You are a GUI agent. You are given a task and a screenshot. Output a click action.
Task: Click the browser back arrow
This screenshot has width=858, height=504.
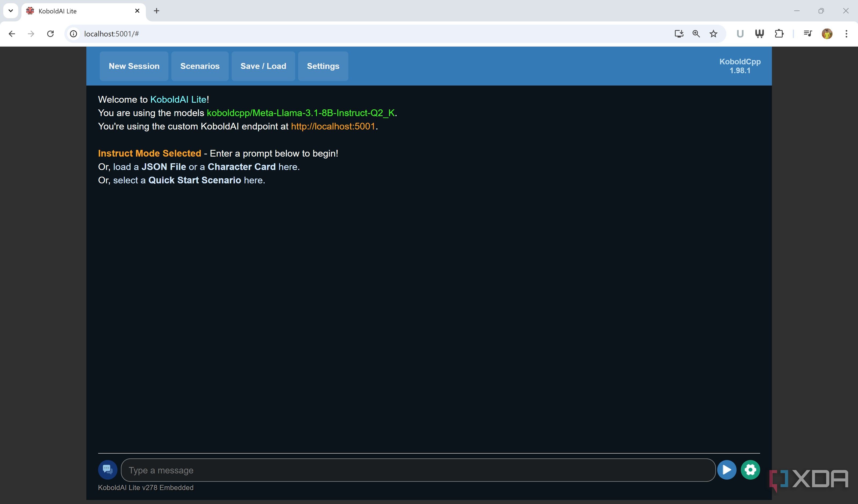[12, 34]
